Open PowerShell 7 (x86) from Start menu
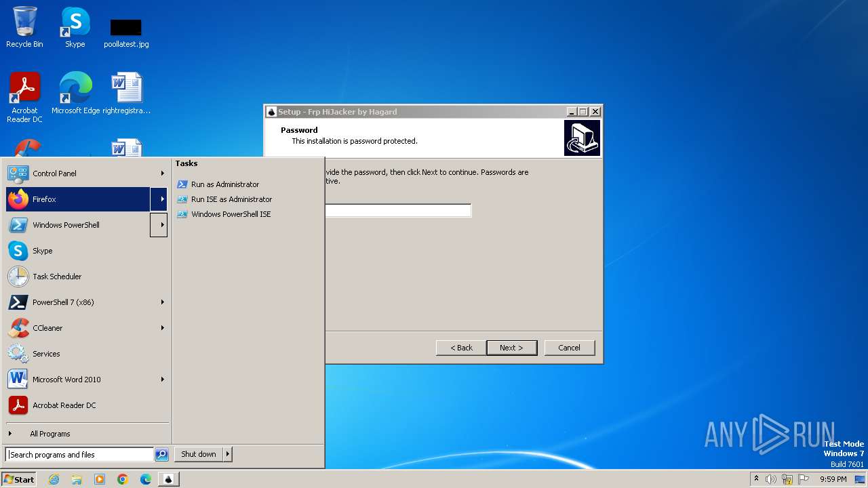The image size is (868, 488). (x=78, y=302)
